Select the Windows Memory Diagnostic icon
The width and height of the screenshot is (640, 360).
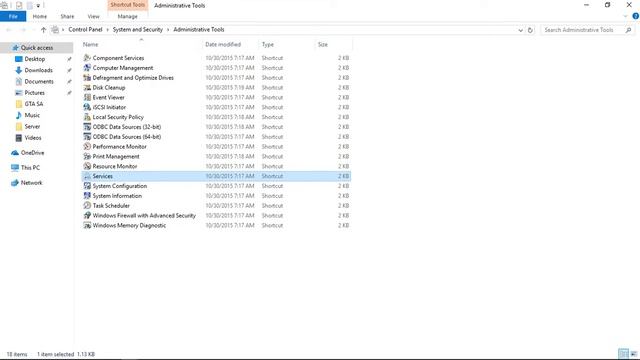87,225
